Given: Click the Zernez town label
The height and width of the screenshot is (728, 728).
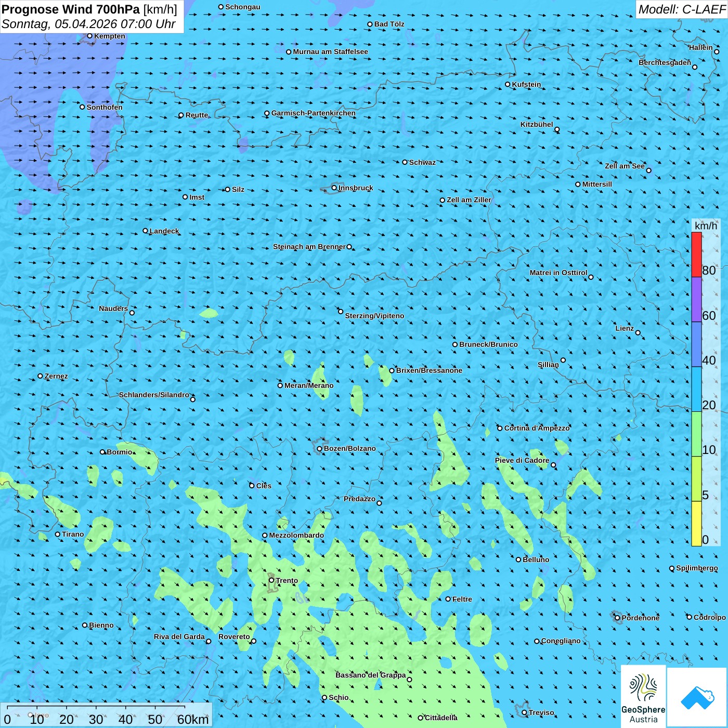Looking at the screenshot, I should pyautogui.click(x=56, y=376).
